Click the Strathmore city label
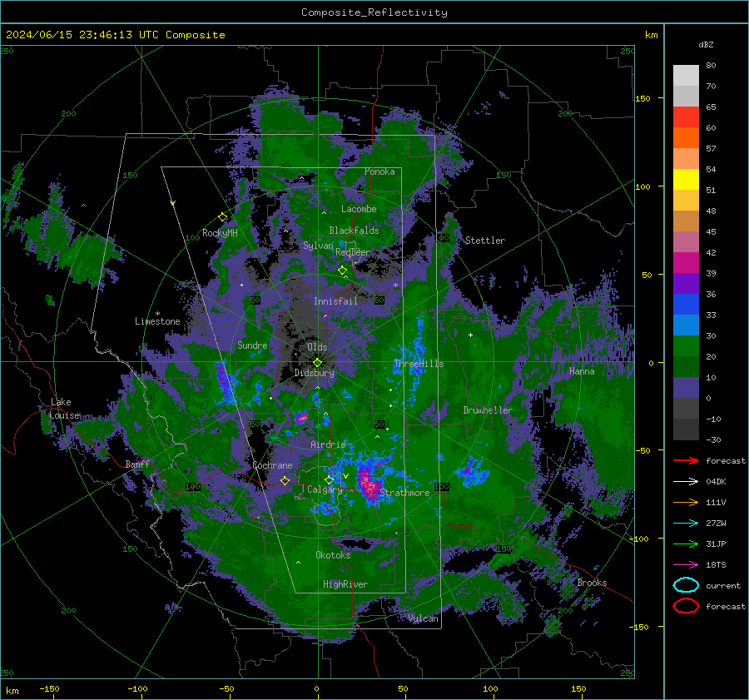The image size is (749, 700). 404,493
